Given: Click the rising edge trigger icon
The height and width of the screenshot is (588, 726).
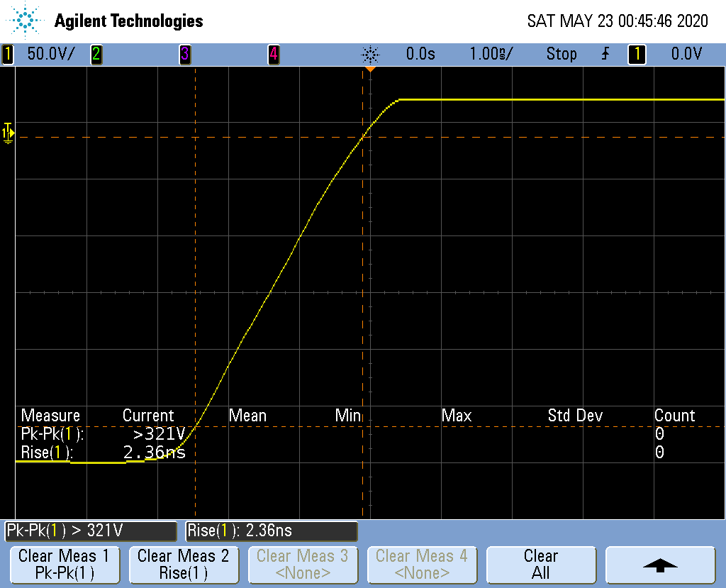Looking at the screenshot, I should [x=605, y=54].
